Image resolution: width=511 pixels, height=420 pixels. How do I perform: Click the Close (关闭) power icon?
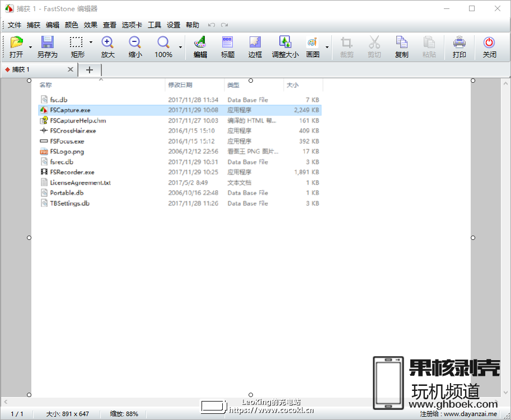coord(489,43)
